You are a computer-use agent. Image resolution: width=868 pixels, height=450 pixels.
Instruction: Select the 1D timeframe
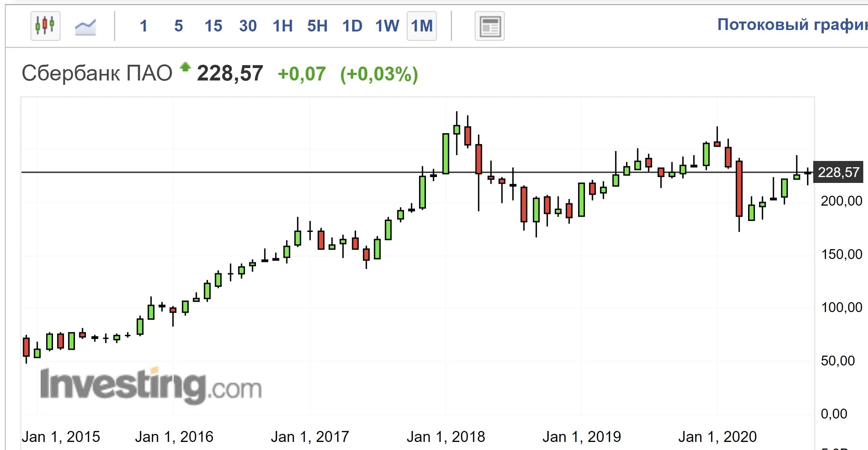click(352, 26)
